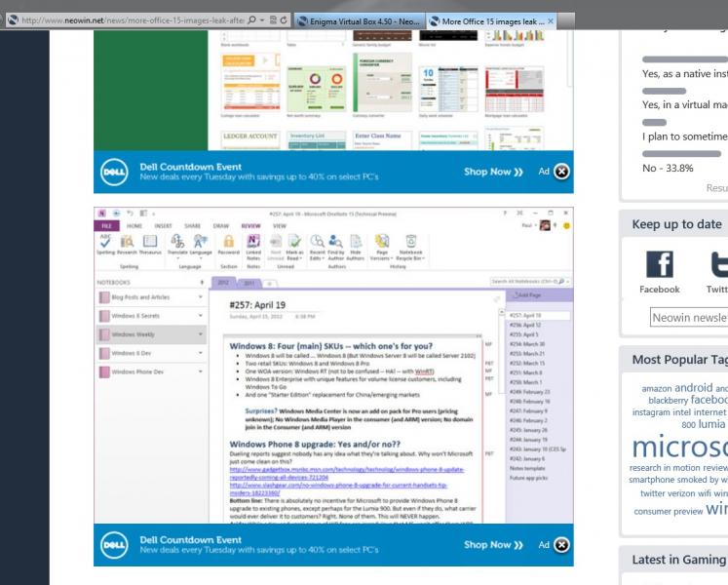Screen dimensions: 728x585
Task: Open the Notebook Recycle Bin icon
Action: (x=411, y=241)
